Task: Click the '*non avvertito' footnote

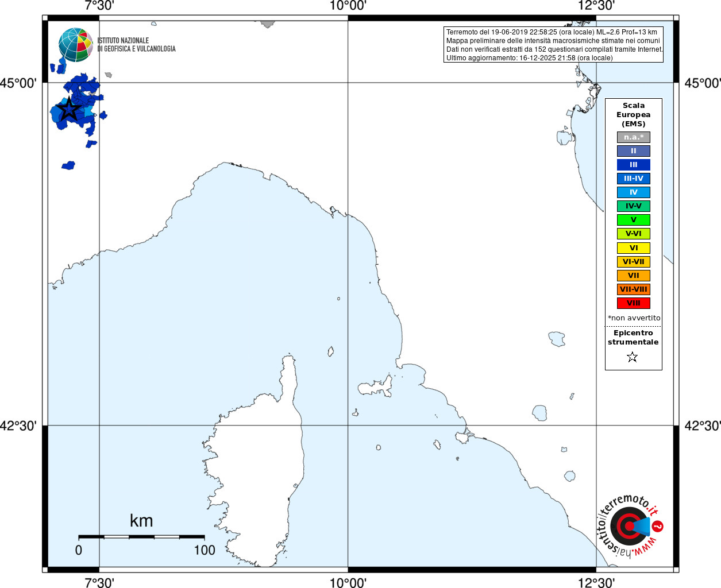Action: coord(634,318)
